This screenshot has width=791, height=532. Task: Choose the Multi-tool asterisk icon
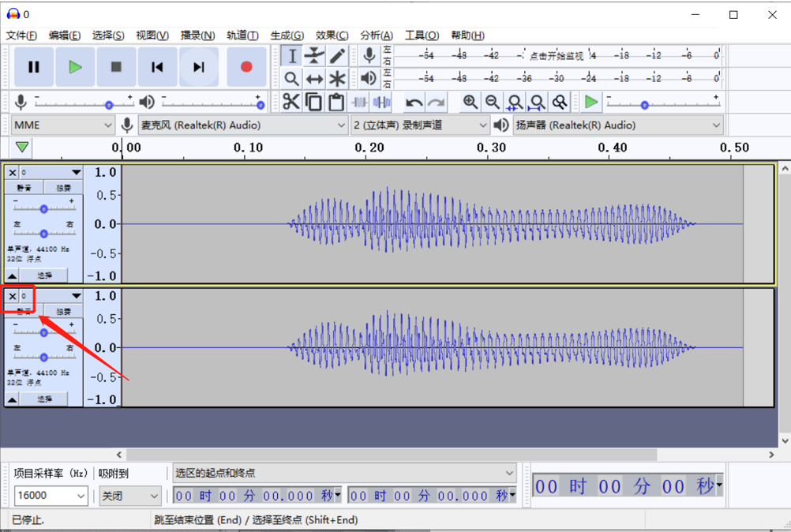point(337,79)
